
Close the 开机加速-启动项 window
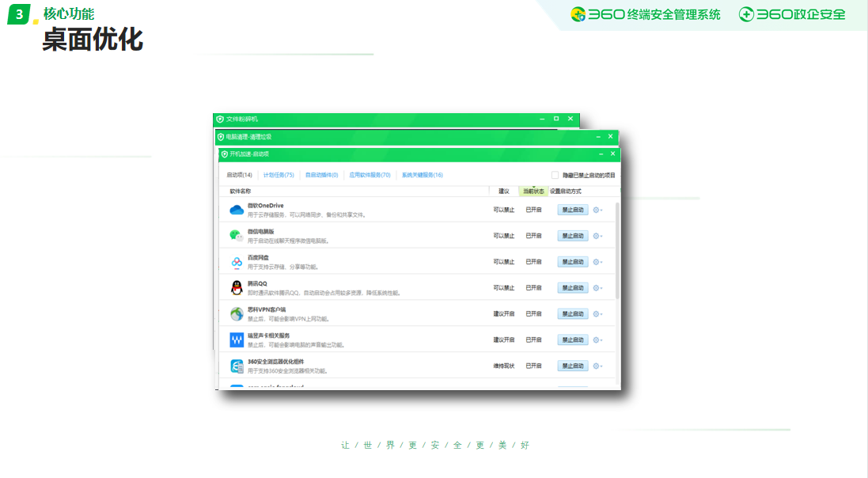pyautogui.click(x=612, y=154)
